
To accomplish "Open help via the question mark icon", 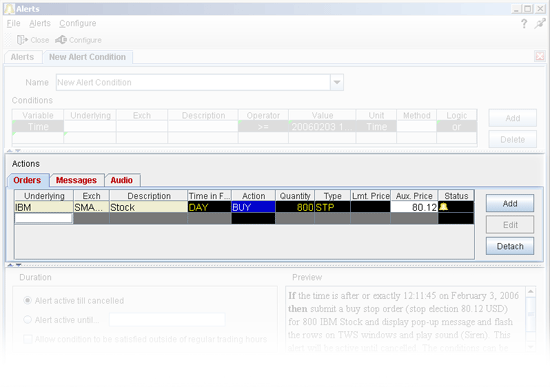I will [524, 24].
